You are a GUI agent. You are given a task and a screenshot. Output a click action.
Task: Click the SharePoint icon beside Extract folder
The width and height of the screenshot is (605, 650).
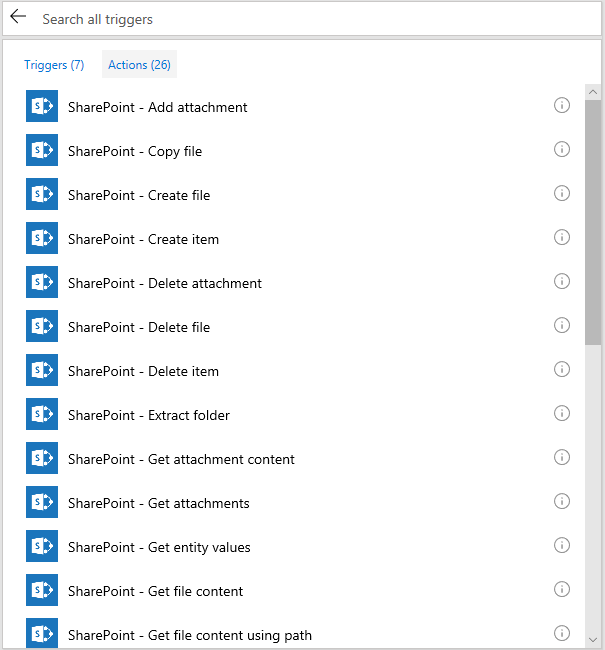(x=42, y=414)
